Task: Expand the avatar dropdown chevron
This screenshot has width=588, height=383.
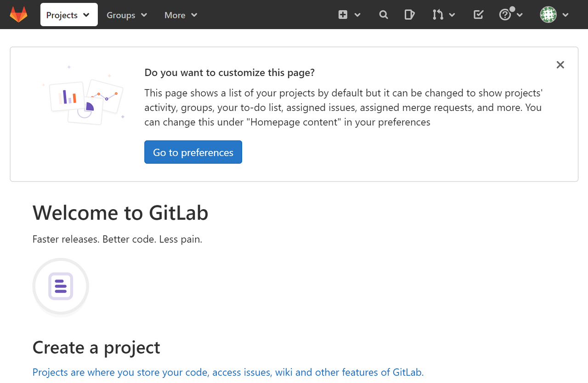Action: (565, 14)
